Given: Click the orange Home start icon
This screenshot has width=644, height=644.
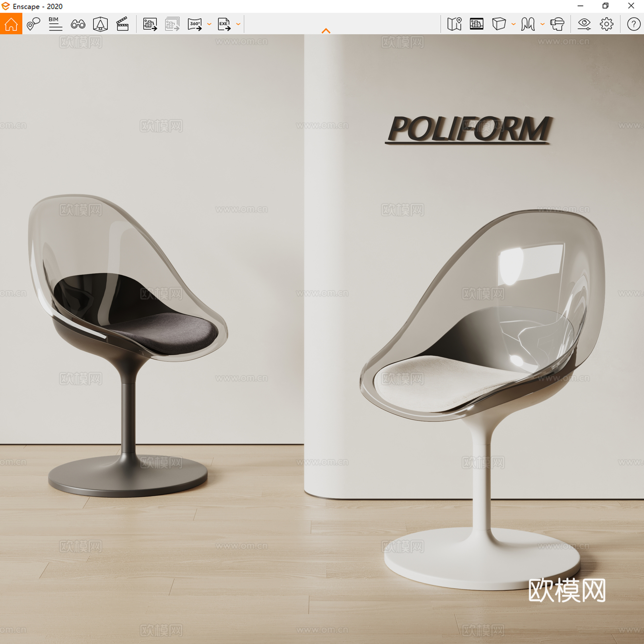Looking at the screenshot, I should pos(11,23).
